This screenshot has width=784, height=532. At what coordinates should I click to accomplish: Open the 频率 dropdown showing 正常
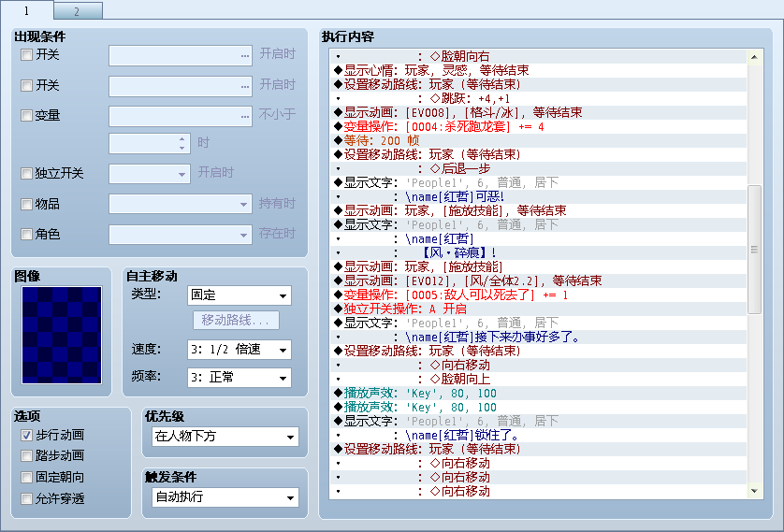point(239,378)
